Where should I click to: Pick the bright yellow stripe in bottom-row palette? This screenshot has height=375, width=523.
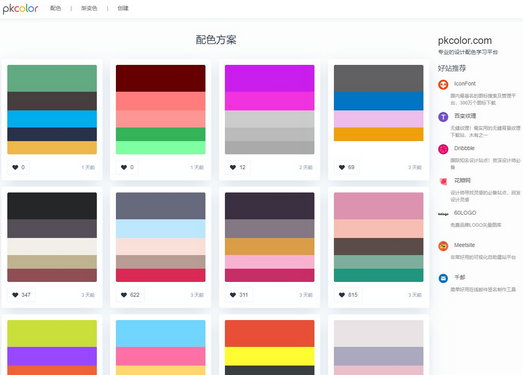point(270,356)
